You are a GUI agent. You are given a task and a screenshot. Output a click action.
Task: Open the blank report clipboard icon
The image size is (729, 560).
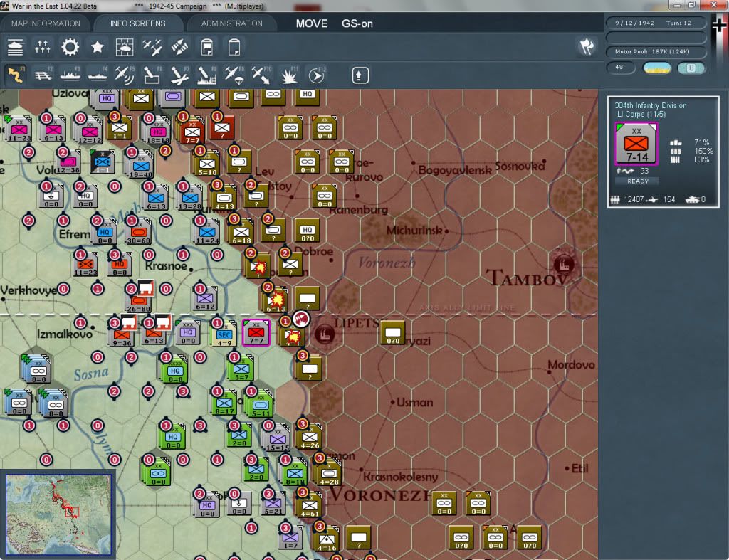pos(234,47)
